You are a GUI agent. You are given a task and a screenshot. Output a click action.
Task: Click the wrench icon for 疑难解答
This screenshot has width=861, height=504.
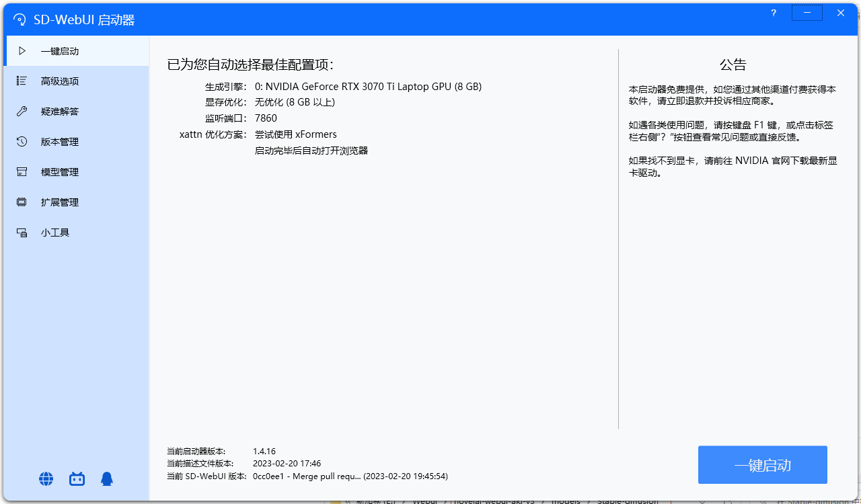(22, 112)
